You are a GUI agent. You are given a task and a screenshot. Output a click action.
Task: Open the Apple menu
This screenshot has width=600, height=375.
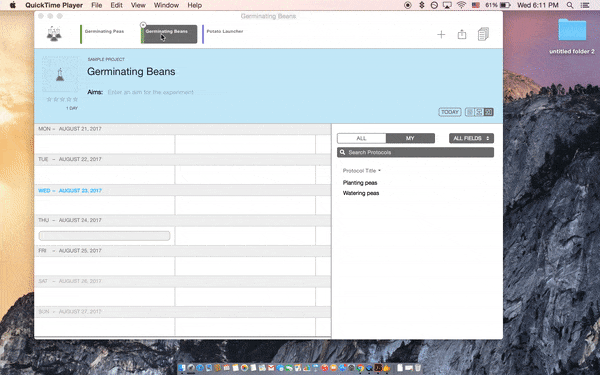[13, 5]
